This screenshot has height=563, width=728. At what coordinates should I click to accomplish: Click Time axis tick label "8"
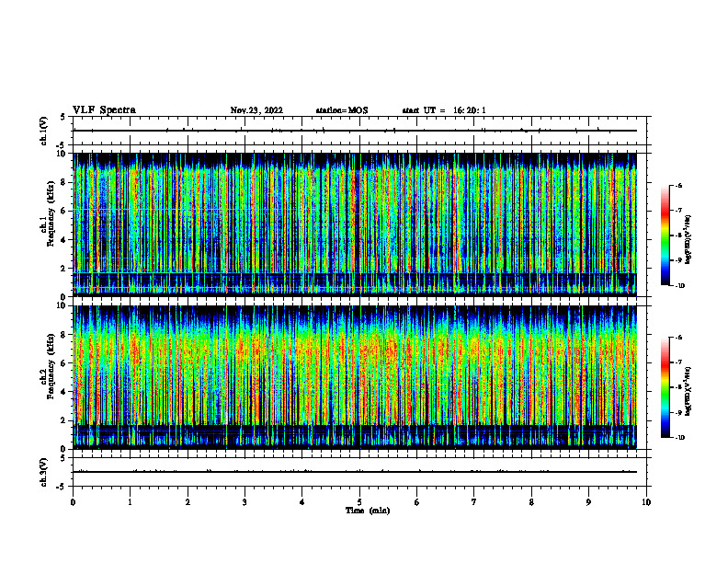click(531, 502)
